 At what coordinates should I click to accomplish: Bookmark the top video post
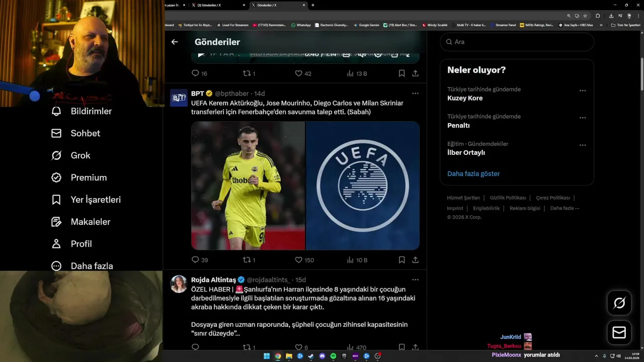(x=401, y=73)
